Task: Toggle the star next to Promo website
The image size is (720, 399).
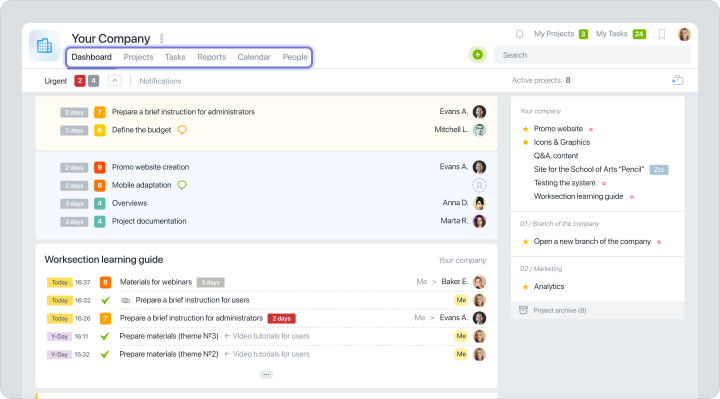Action: (x=525, y=129)
